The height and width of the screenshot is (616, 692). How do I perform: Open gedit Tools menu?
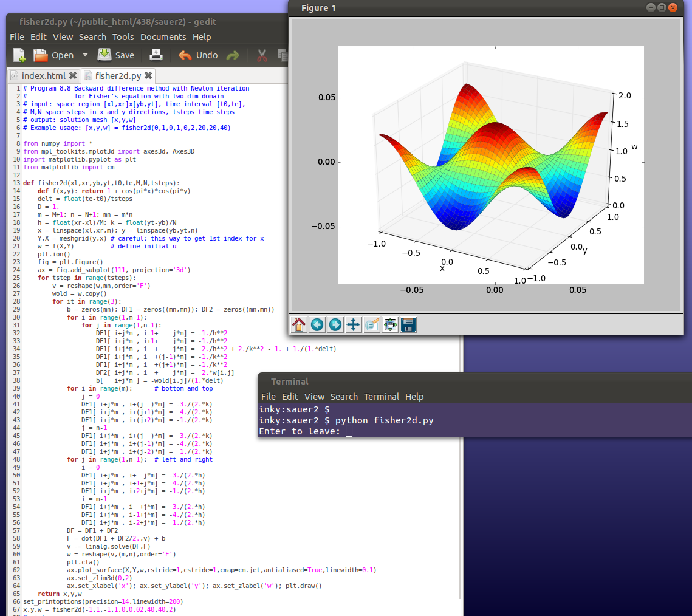click(x=123, y=37)
